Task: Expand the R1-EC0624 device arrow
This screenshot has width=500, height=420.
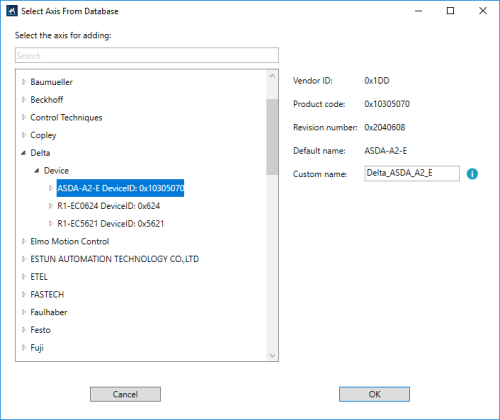Action: [51, 206]
